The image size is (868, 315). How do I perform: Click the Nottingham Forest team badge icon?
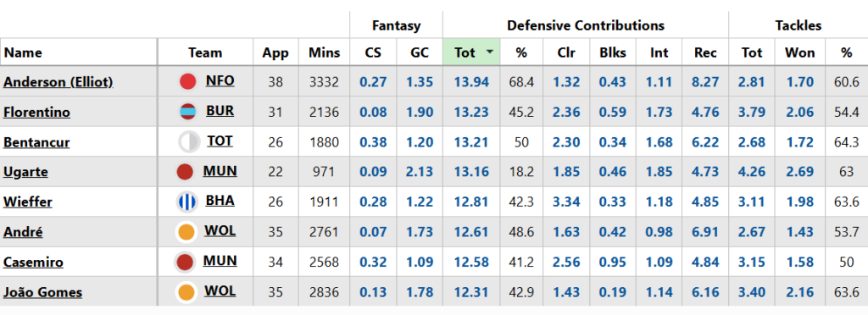[188, 82]
